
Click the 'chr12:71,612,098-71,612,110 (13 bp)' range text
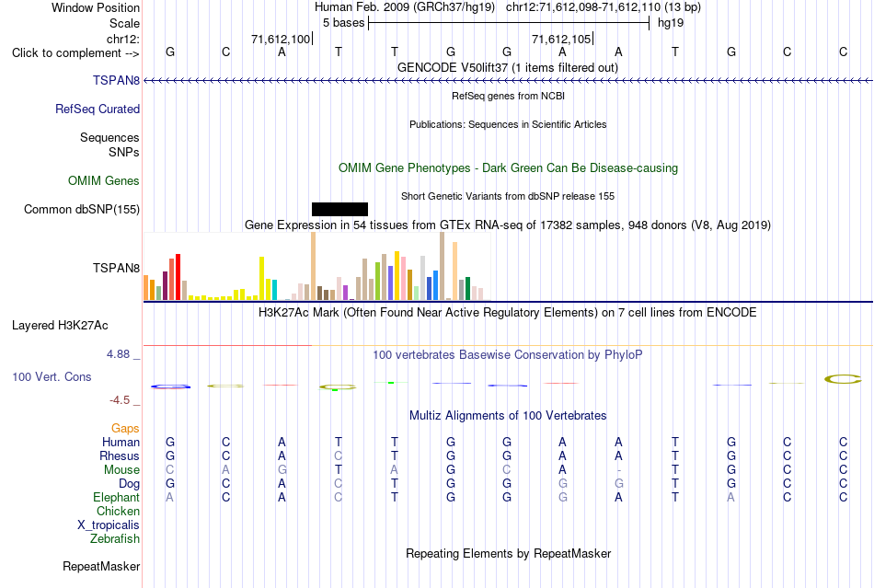[x=604, y=7]
